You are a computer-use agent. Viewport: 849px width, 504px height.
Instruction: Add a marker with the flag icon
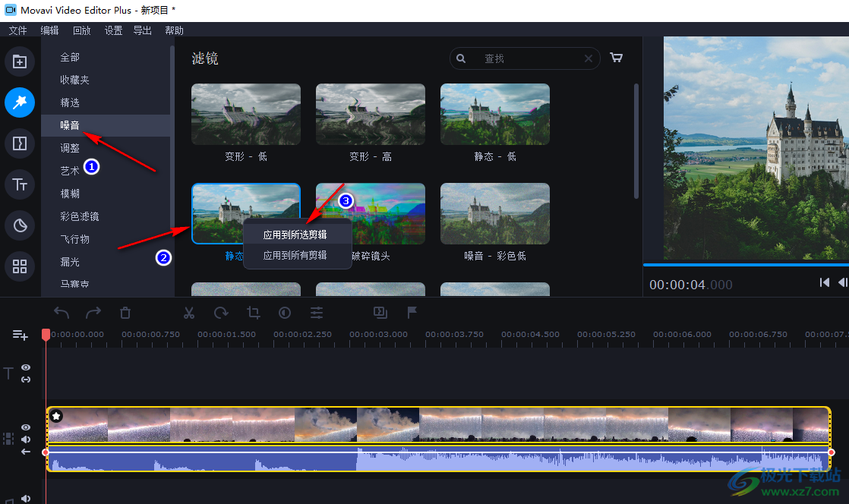(412, 313)
